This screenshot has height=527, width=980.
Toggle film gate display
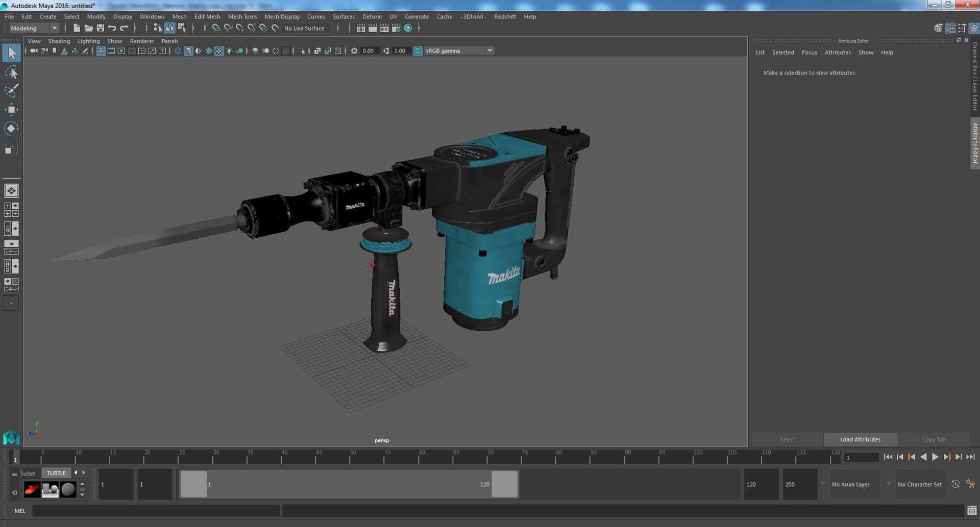click(x=111, y=51)
